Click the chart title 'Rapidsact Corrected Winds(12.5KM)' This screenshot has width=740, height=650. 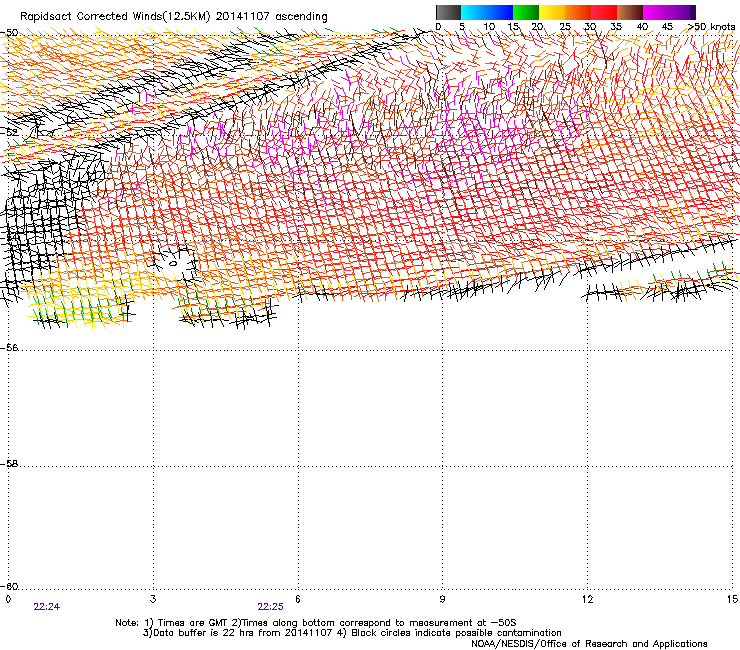click(x=115, y=16)
